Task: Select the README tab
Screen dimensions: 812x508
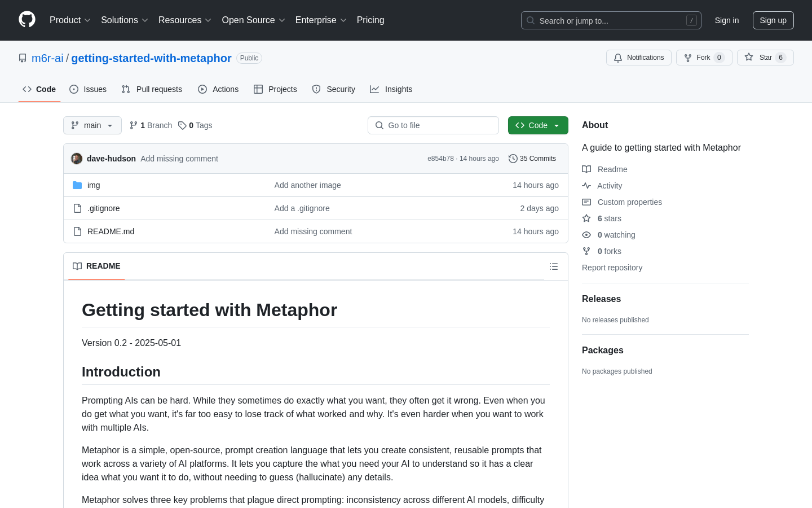Action: [x=96, y=266]
